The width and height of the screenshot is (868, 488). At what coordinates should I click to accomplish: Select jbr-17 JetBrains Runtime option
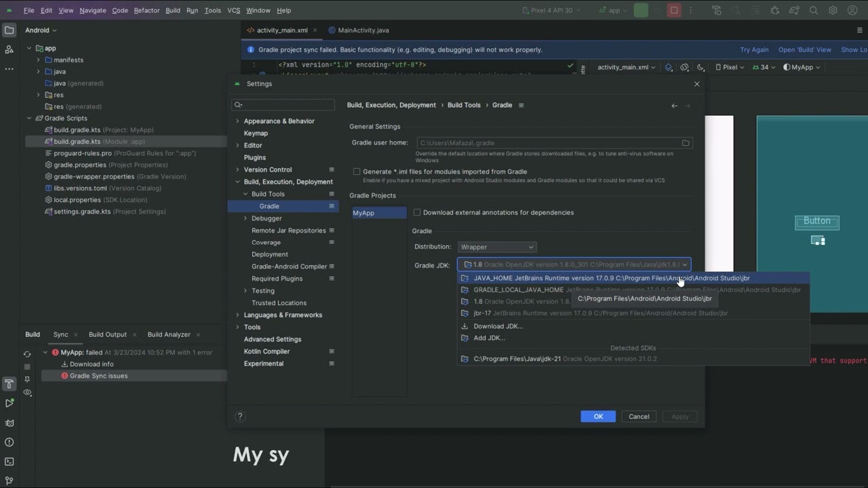634,313
